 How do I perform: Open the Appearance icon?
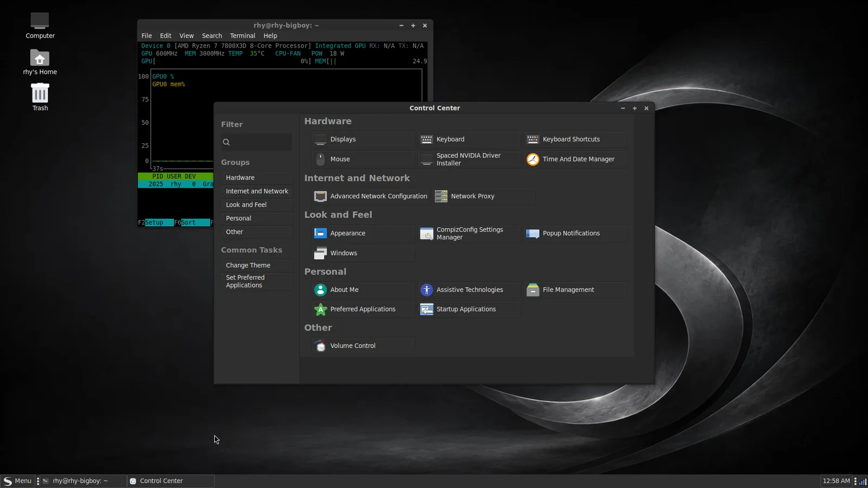pos(321,233)
